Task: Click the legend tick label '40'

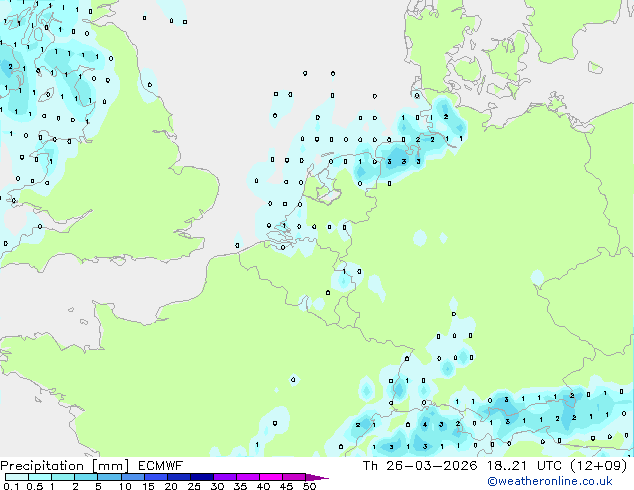Action: click(x=264, y=486)
